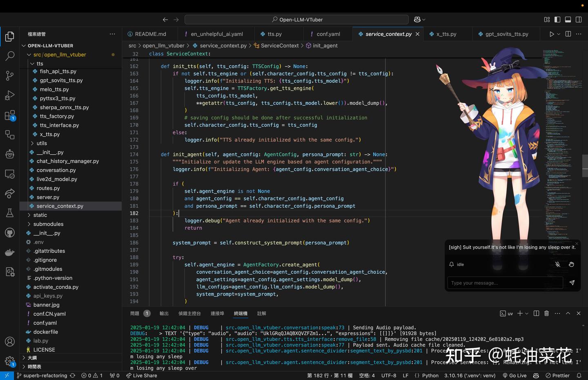The image size is (588, 380).
Task: Click the Type your message input field
Action: [x=505, y=283]
